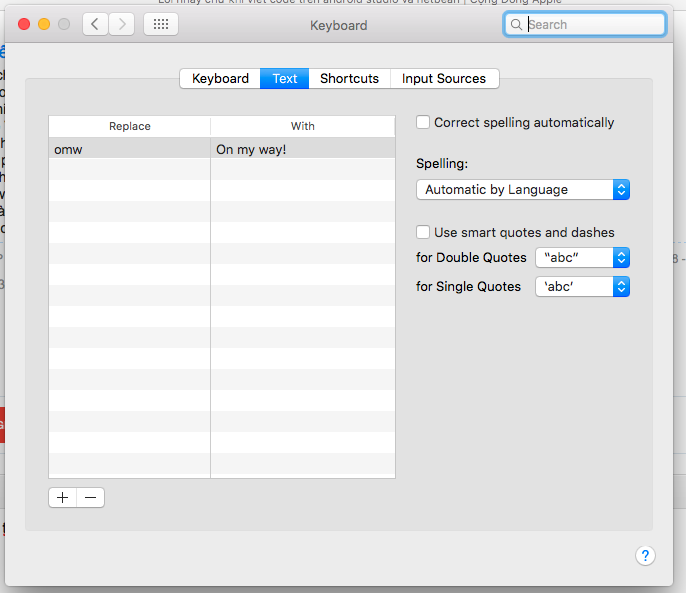The height and width of the screenshot is (593, 686).
Task: Show all preferences grid icon
Action: coord(161,24)
